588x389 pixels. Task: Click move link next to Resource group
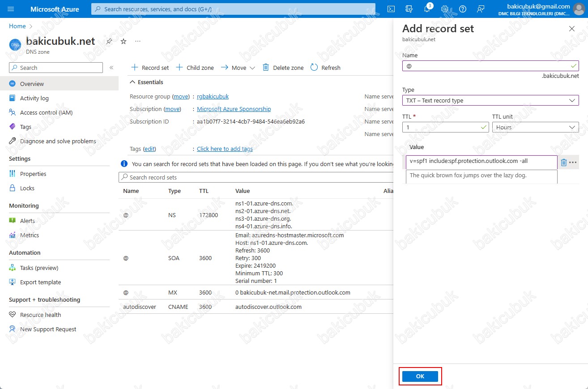(x=181, y=96)
